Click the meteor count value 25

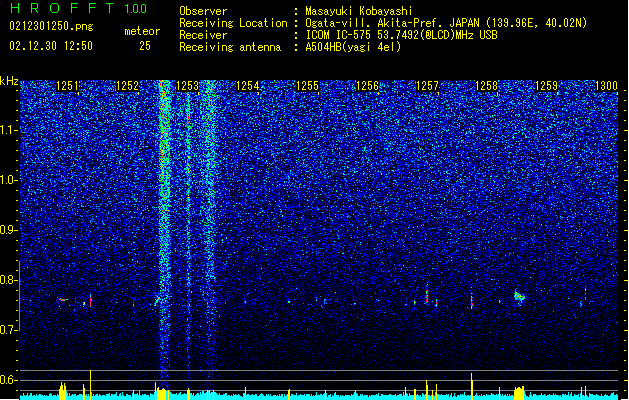point(145,46)
